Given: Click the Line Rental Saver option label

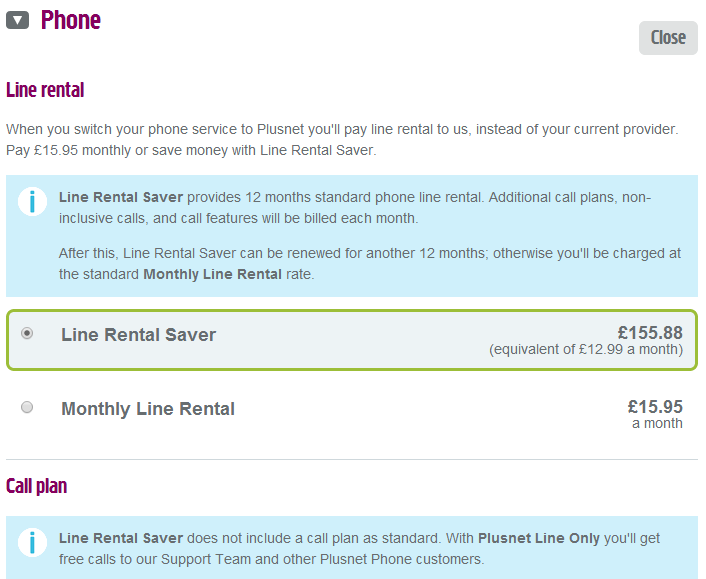Looking at the screenshot, I should click(138, 335).
